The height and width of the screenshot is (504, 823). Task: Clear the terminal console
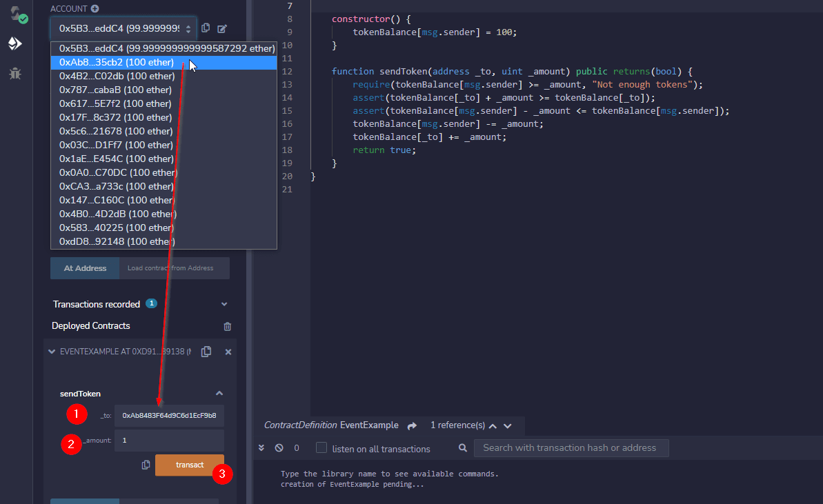[279, 448]
